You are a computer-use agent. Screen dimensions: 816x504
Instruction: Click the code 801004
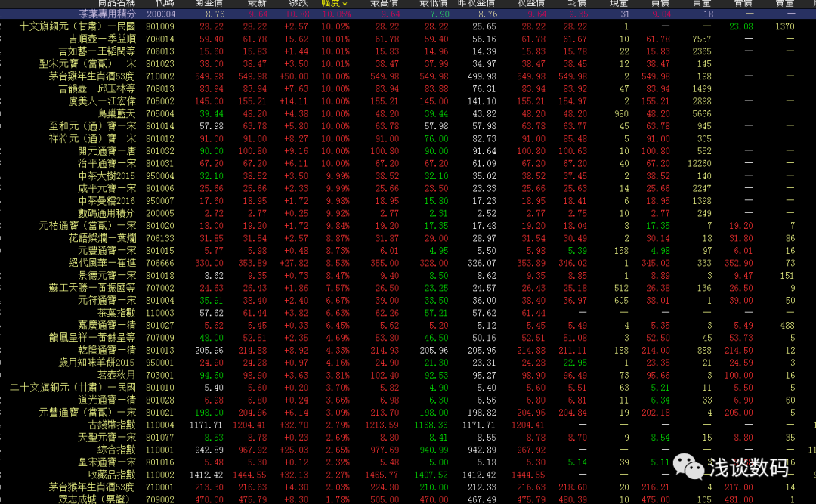tap(159, 301)
